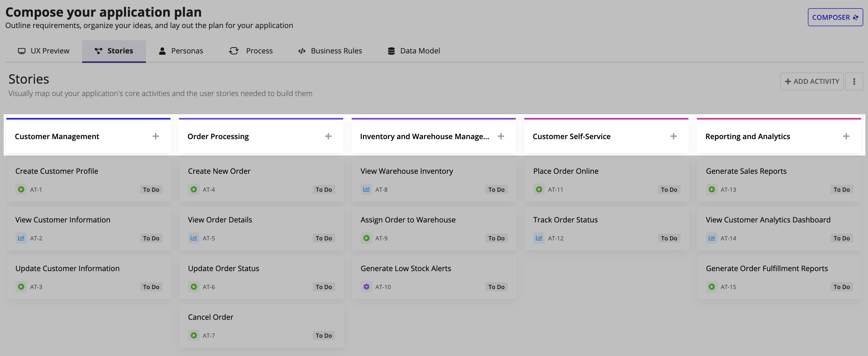The image size is (868, 356).
Task: Click green play icon beside AT-4
Action: [194, 189]
